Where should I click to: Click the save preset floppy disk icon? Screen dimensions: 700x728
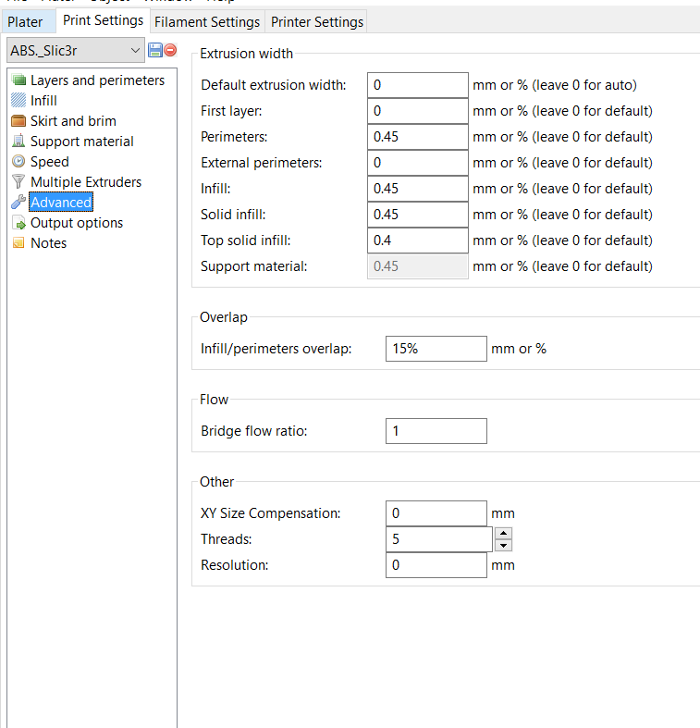tap(155, 50)
